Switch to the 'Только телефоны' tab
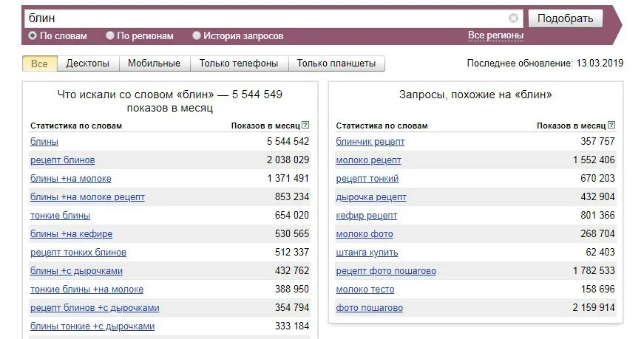 point(239,64)
